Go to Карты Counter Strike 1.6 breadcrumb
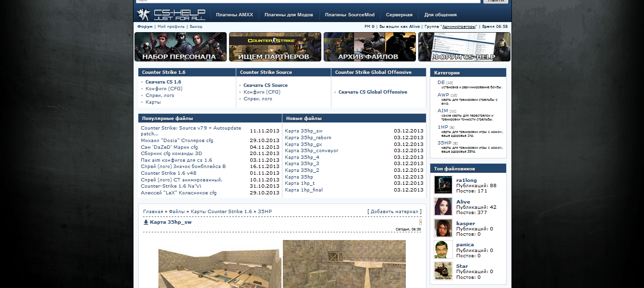 [x=221, y=212]
